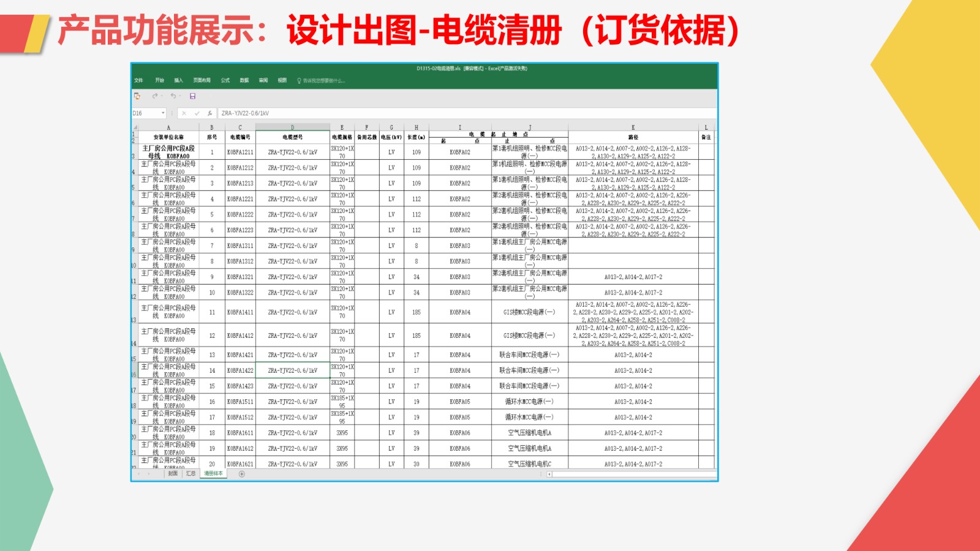Click the touch/mouse mode icon in quick access toolbar

pos(137,96)
